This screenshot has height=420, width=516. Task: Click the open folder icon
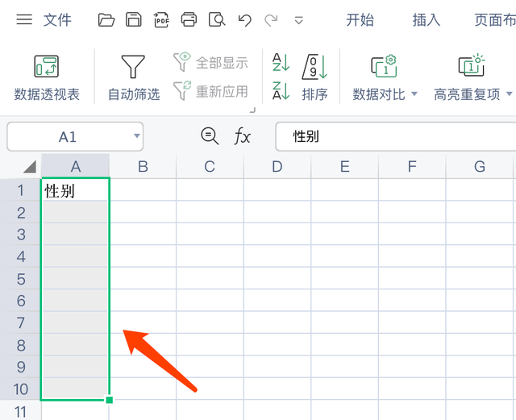point(106,20)
